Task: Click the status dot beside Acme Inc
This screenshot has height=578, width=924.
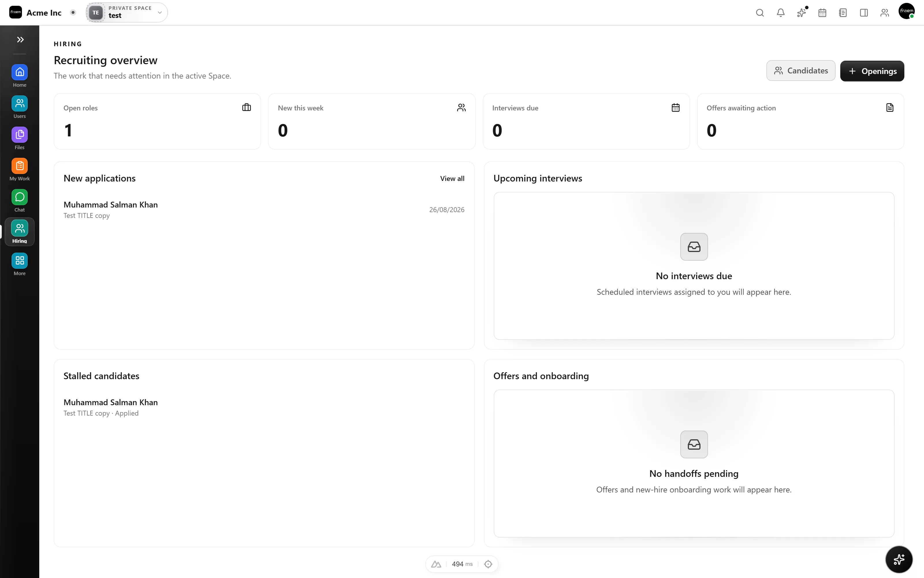Action: tap(73, 13)
